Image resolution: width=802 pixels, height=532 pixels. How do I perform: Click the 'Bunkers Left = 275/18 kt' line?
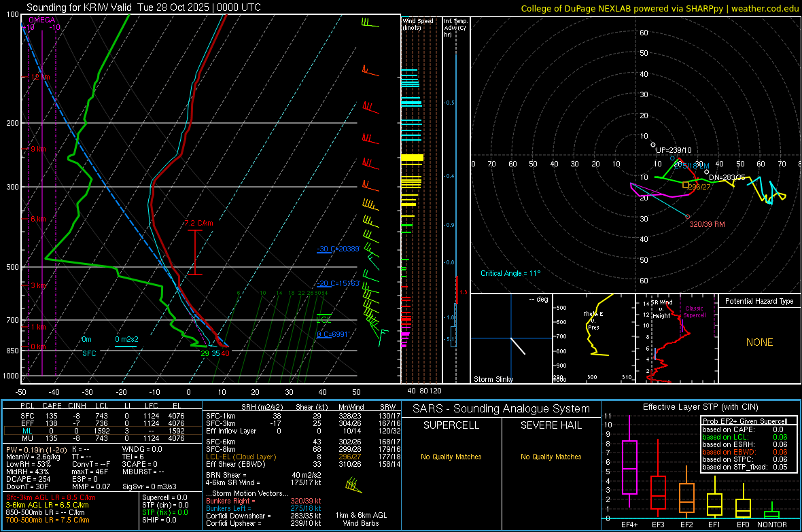click(x=264, y=508)
